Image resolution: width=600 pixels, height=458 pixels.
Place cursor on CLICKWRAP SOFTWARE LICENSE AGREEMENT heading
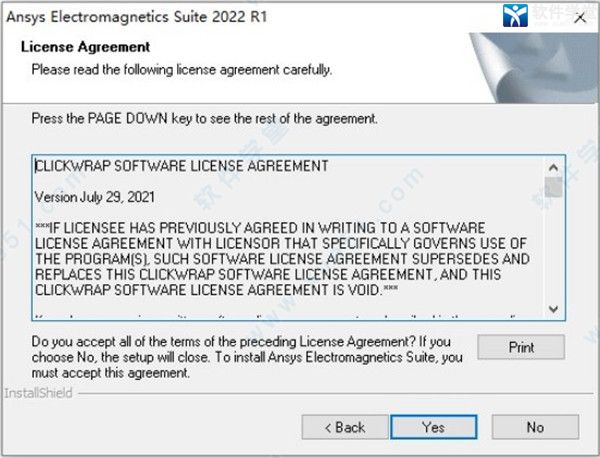click(181, 166)
